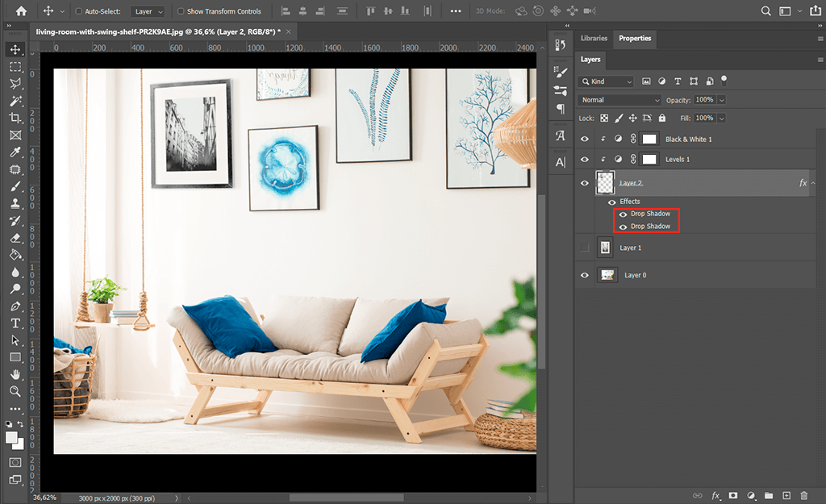The width and height of the screenshot is (826, 504).
Task: Select the Clone Stamp tool
Action: [15, 203]
